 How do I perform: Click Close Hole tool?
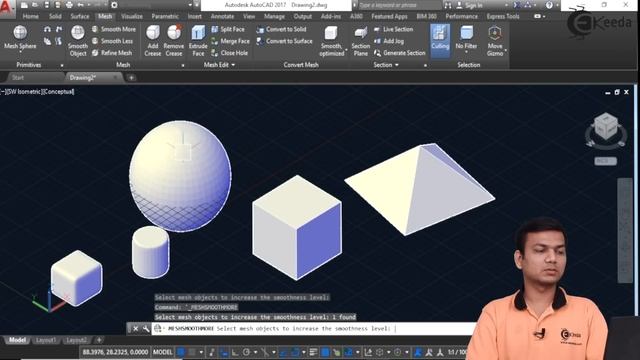point(229,53)
